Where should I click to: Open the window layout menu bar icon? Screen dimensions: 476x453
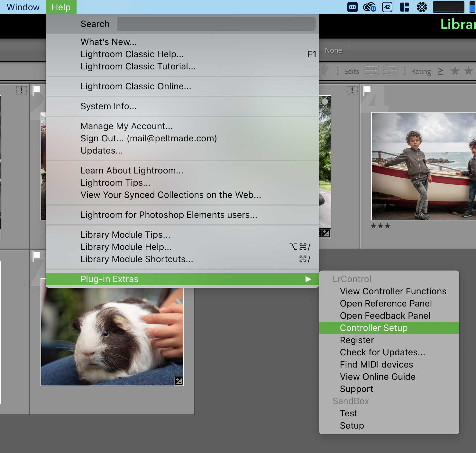tap(405, 7)
